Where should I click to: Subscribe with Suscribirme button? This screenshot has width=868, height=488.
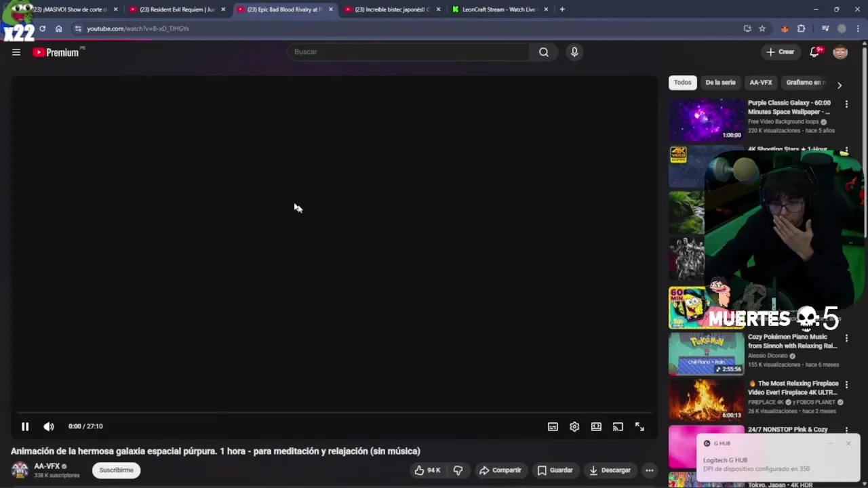[x=117, y=470]
